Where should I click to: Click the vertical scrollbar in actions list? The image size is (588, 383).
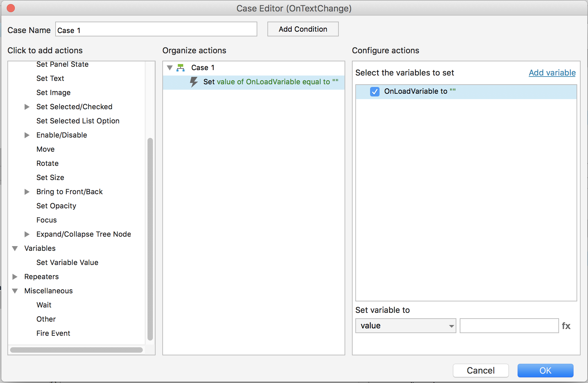point(150,239)
